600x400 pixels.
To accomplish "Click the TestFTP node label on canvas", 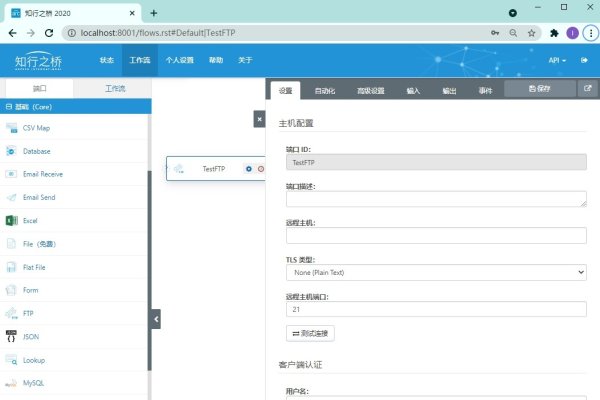I will coord(214,169).
